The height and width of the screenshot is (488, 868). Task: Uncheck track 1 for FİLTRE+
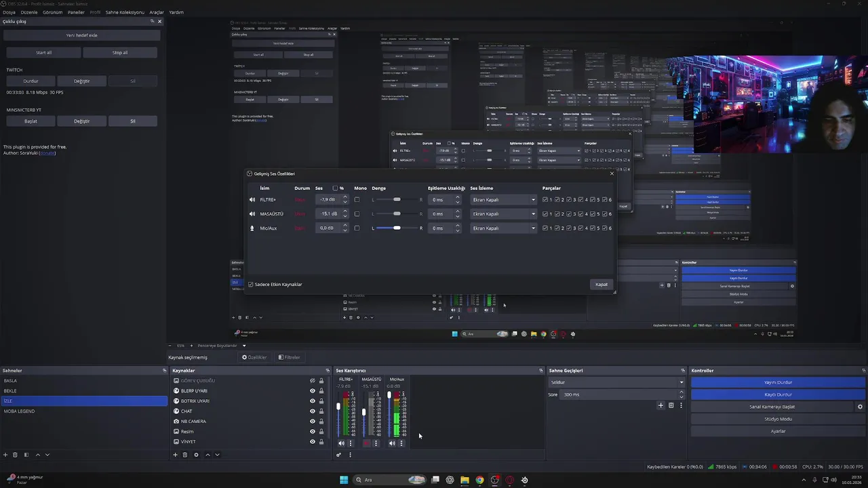(x=546, y=200)
